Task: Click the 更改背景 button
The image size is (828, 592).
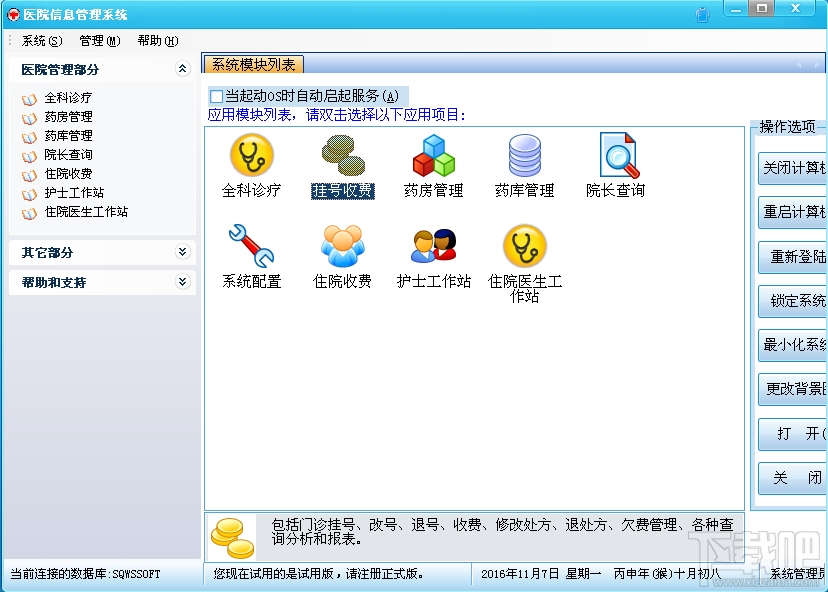Action: pyautogui.click(x=793, y=389)
